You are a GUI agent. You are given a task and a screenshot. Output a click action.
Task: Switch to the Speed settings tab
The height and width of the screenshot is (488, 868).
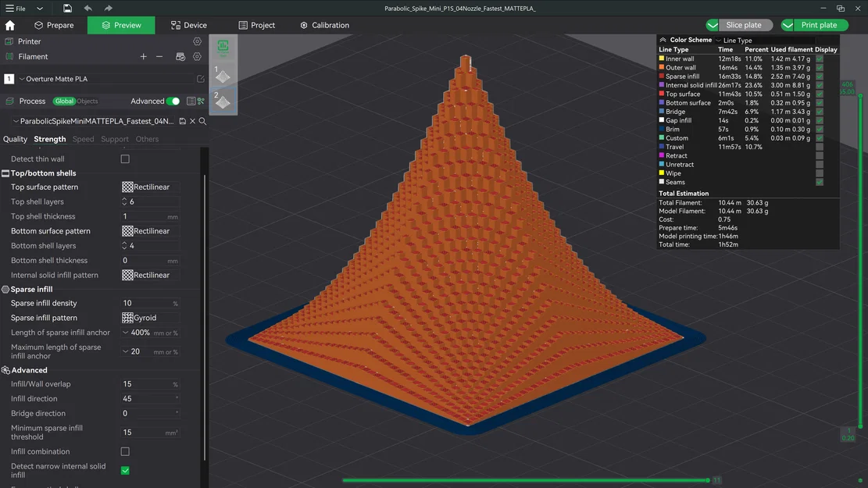[x=84, y=139]
